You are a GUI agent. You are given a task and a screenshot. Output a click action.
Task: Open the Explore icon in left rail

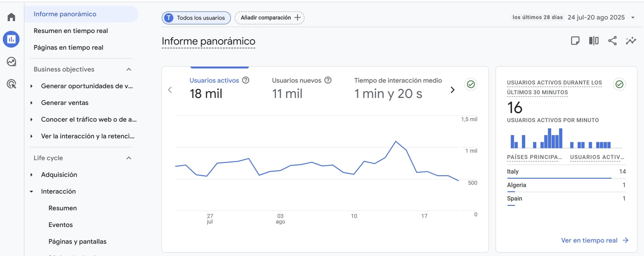11,62
